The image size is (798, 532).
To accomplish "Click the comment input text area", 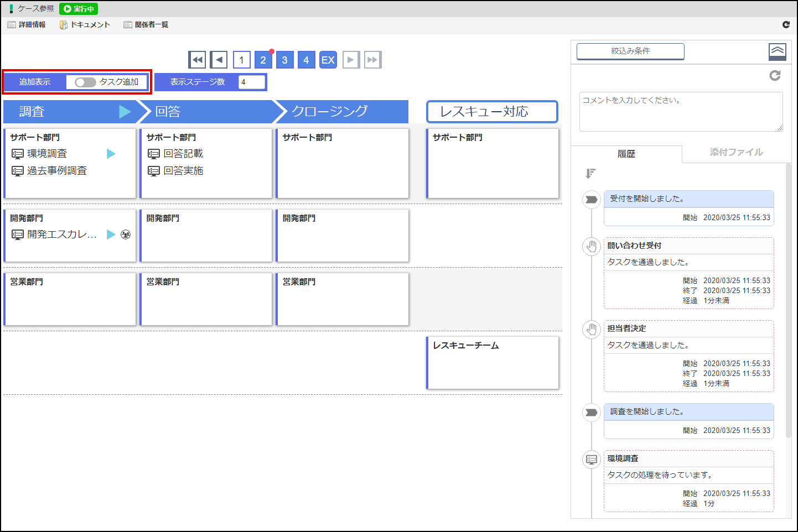I will point(681,112).
